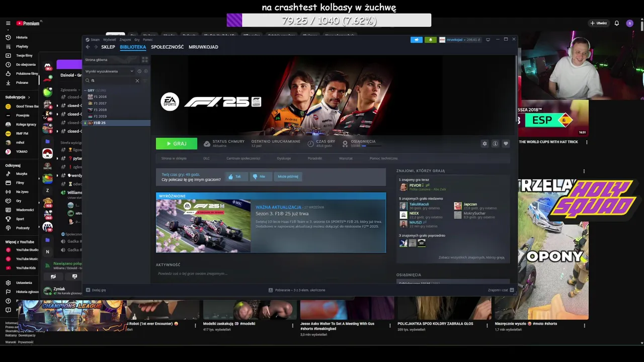Viewport: 644px width, 362px height.
Task: Click the recent-activity clock filter icon
Action: pyautogui.click(x=139, y=71)
